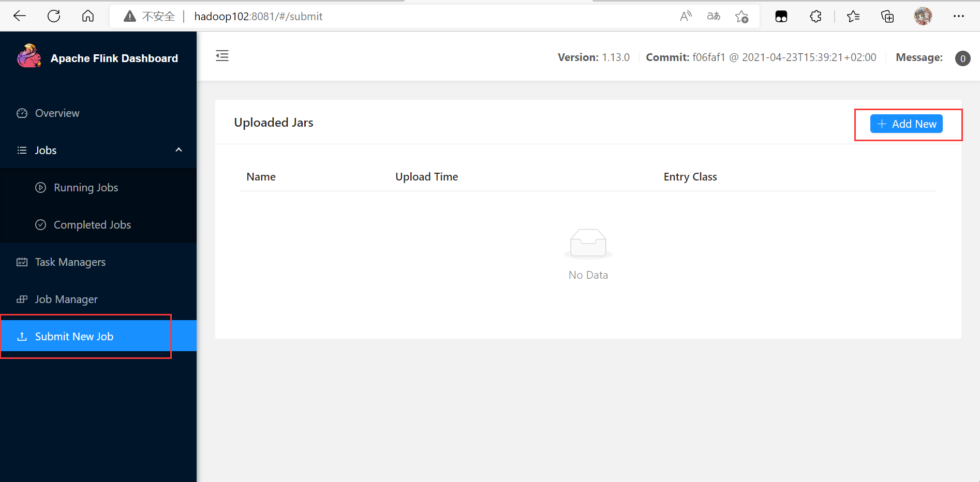Click the Flink squirrel logo
980x482 pixels.
pos(29,56)
